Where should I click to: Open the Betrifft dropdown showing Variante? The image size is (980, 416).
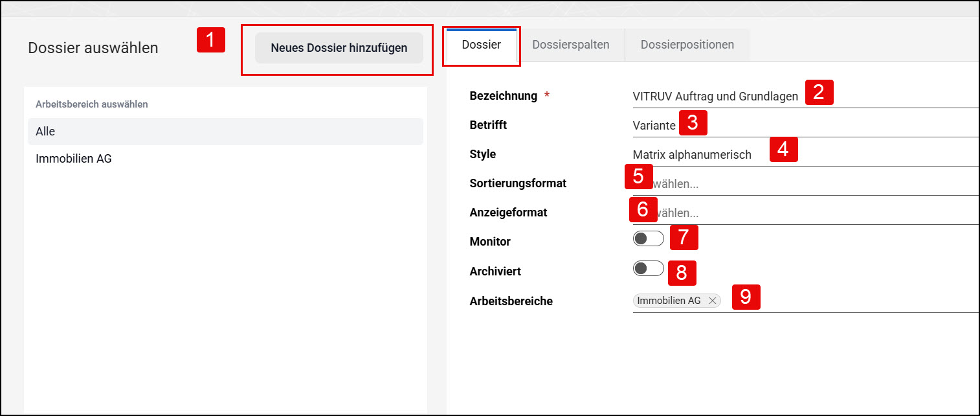(x=806, y=125)
